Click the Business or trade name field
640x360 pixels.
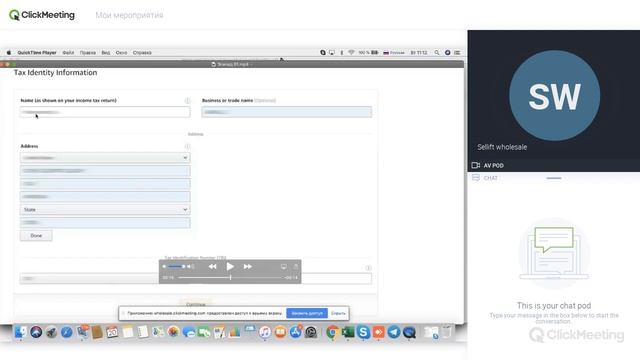point(287,112)
